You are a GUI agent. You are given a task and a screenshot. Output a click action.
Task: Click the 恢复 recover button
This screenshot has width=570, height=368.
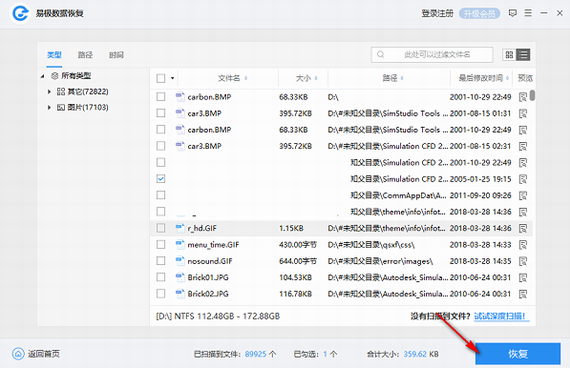click(x=518, y=353)
